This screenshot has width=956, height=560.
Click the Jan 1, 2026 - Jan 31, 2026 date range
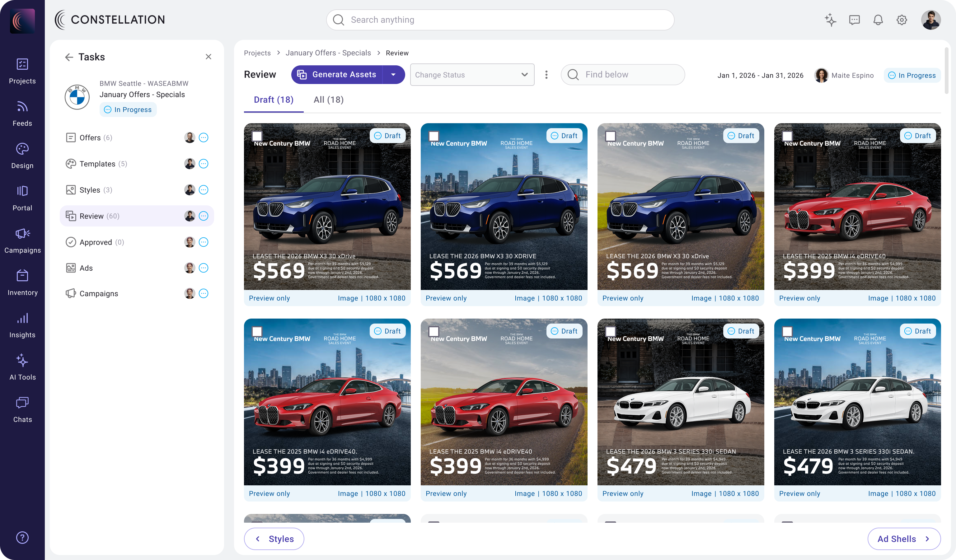(760, 75)
